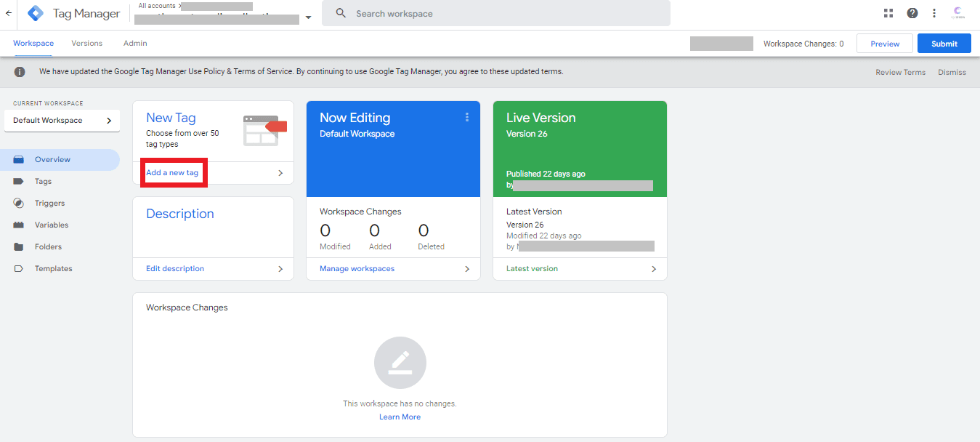Open the Default Workspace selector
The height and width of the screenshot is (442, 980).
point(62,121)
